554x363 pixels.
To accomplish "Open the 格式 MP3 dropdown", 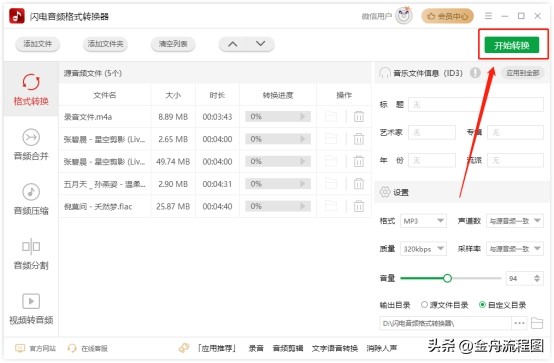I will click(423, 221).
